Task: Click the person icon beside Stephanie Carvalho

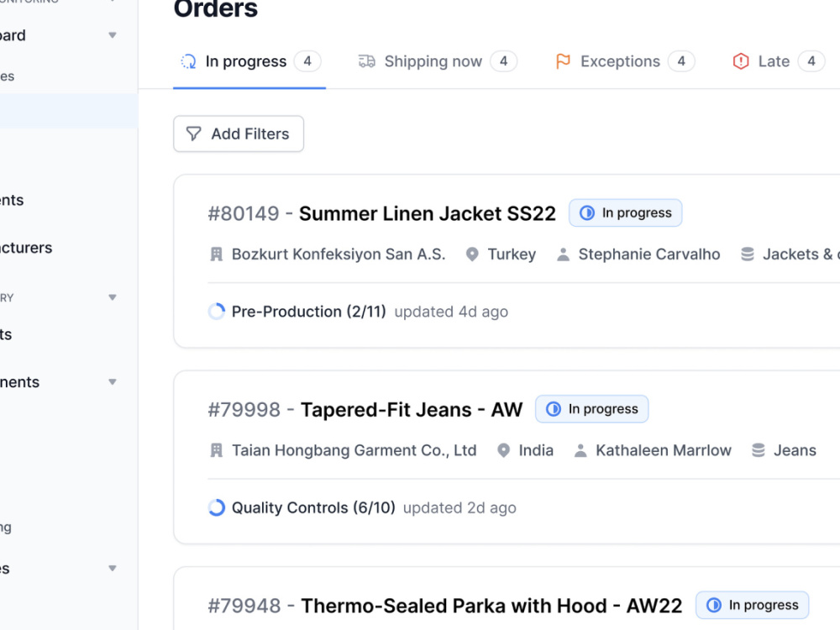Action: coord(563,255)
